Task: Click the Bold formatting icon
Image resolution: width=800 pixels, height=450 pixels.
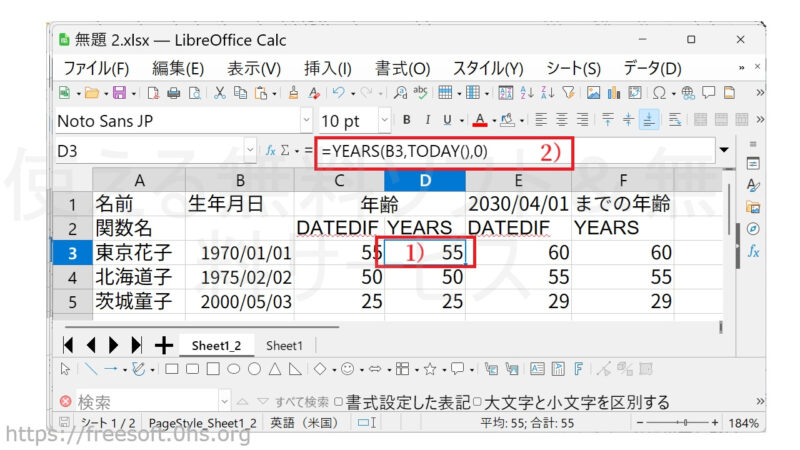Action: [407, 120]
